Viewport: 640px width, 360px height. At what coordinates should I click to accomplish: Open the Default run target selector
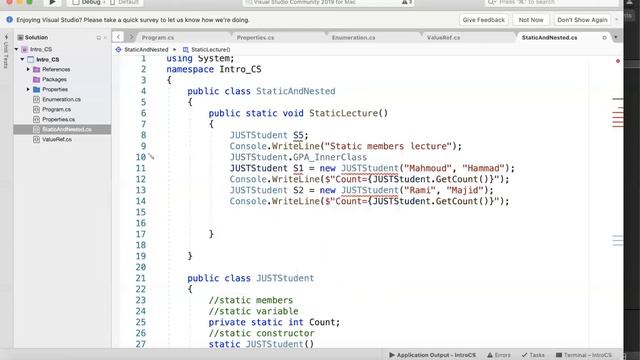[x=124, y=2]
